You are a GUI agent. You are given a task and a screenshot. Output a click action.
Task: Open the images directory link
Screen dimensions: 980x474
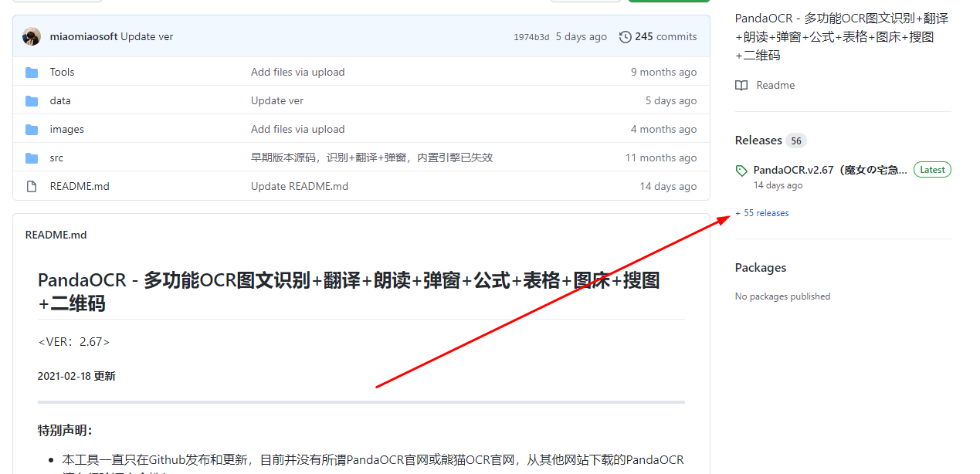coord(67,129)
